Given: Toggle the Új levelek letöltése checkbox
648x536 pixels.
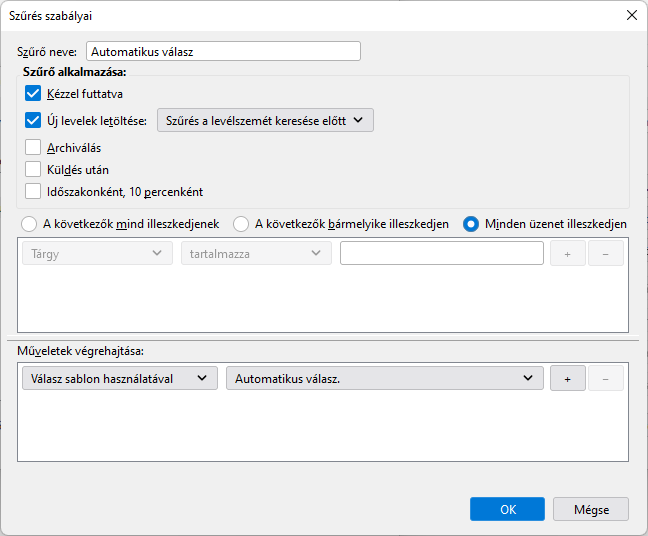Looking at the screenshot, I should tap(33, 121).
